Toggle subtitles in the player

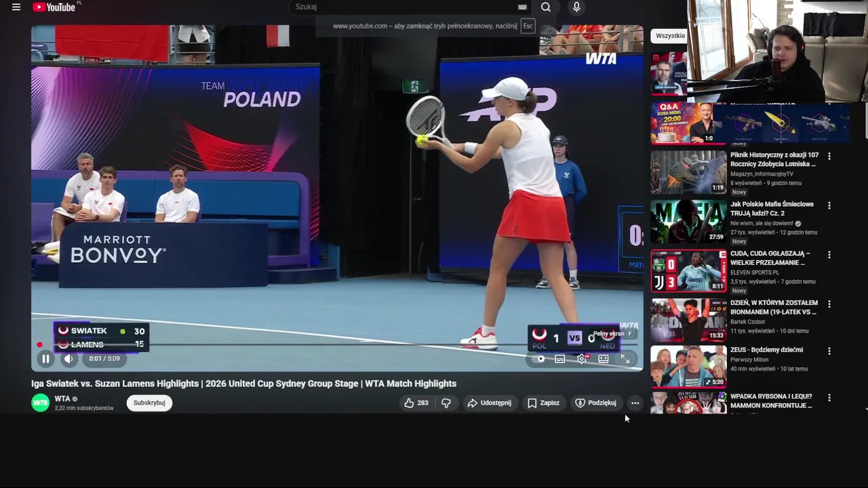pyautogui.click(x=559, y=359)
